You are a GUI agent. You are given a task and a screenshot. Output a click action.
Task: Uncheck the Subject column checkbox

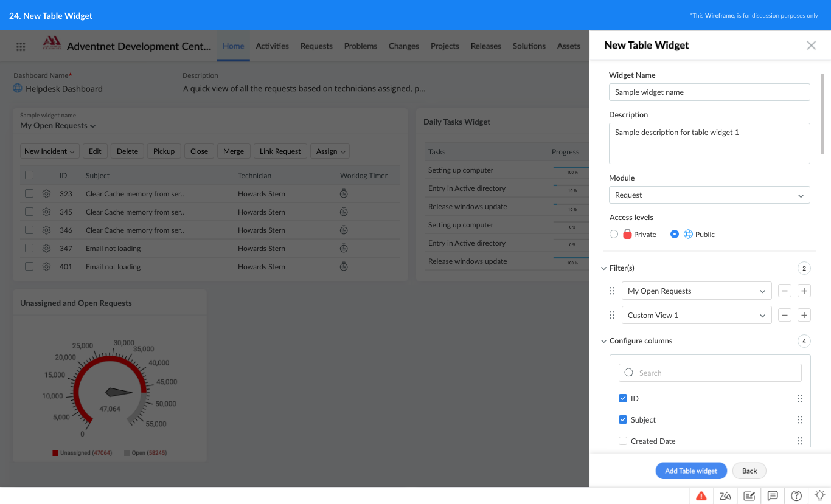coord(623,419)
